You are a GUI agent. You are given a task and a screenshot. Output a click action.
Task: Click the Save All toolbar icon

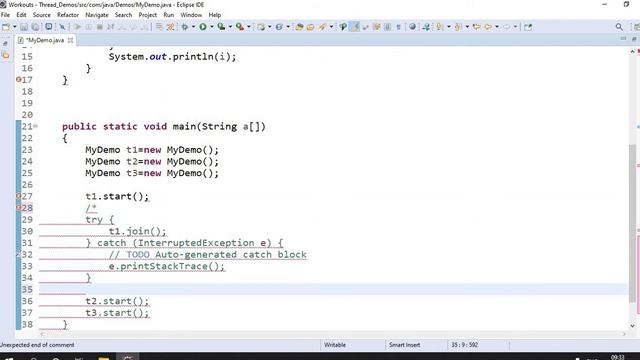coord(36,27)
